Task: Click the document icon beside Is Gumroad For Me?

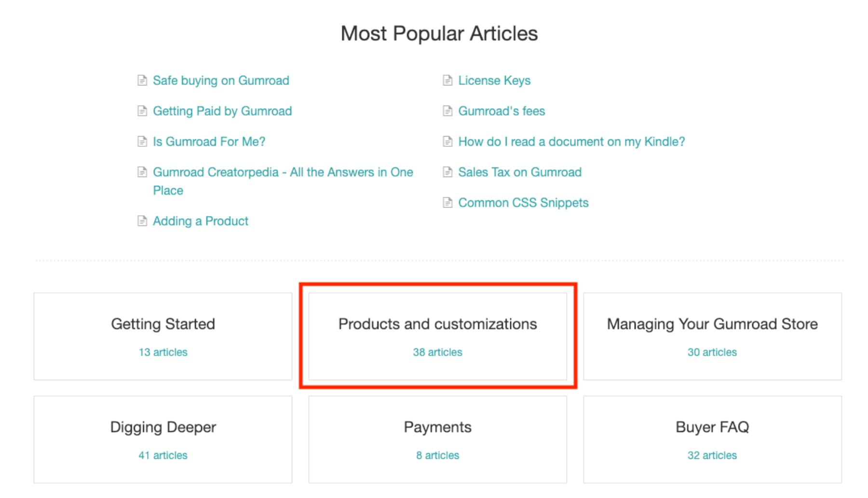Action: point(142,141)
